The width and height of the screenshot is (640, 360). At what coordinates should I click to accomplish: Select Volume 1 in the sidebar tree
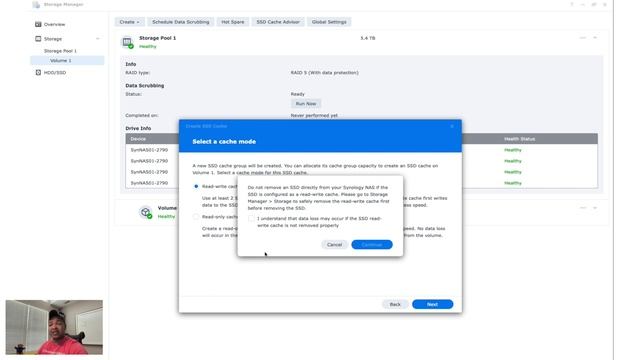point(67,60)
